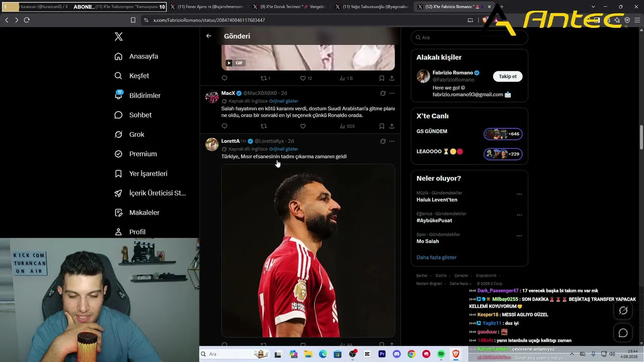Open Yer İşaretleri bookmarks

[141, 173]
